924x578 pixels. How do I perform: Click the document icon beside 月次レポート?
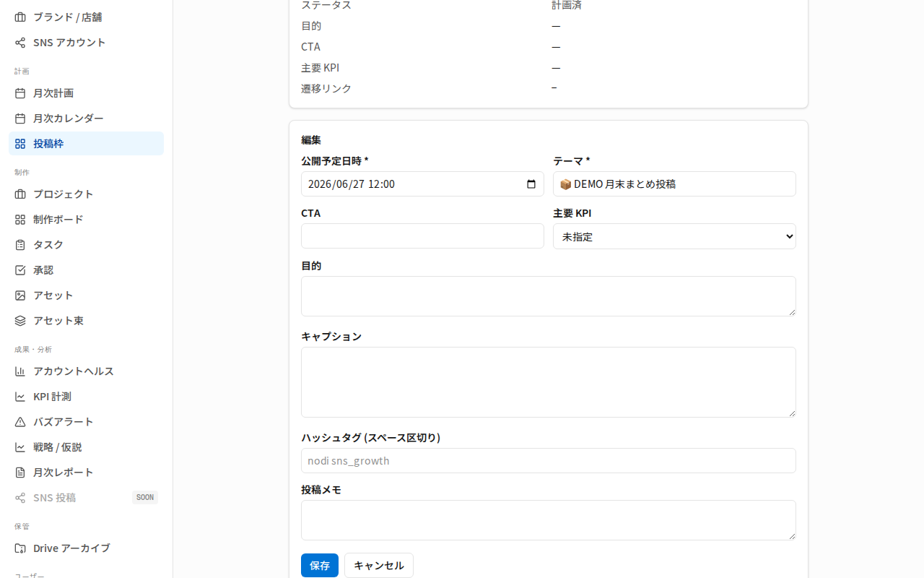pyautogui.click(x=20, y=473)
